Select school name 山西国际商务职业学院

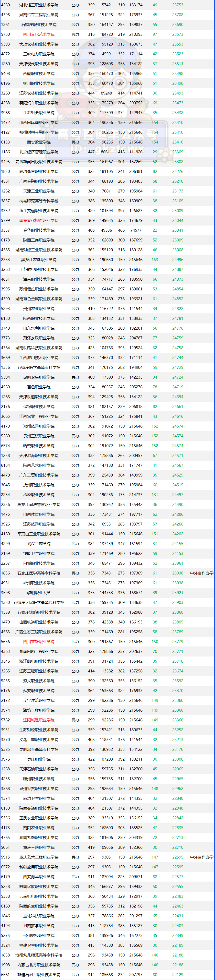(39, 123)
